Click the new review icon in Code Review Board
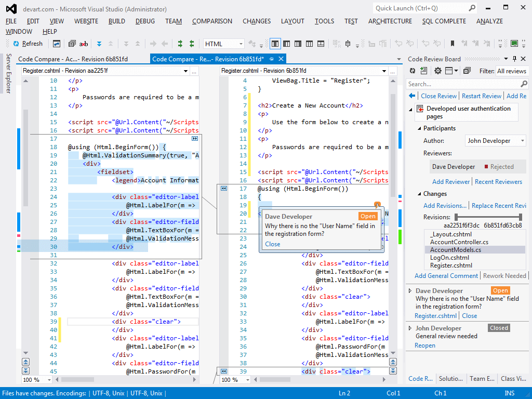The height and width of the screenshot is (399, 532). tap(424, 71)
